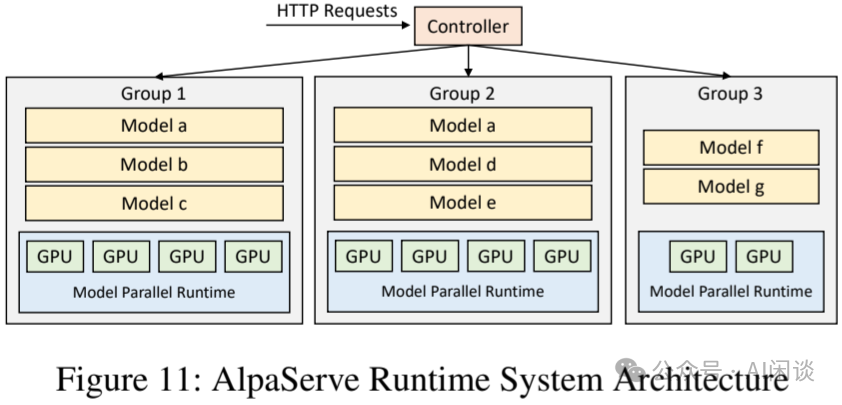Pick the right GPU box in Group 3
The width and height of the screenshot is (842, 405).
[764, 256]
